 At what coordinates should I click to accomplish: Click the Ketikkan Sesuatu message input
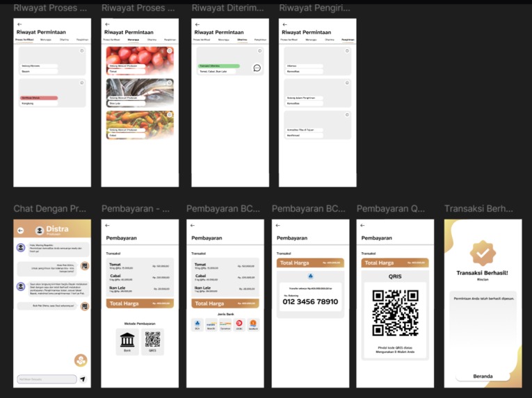tap(47, 379)
